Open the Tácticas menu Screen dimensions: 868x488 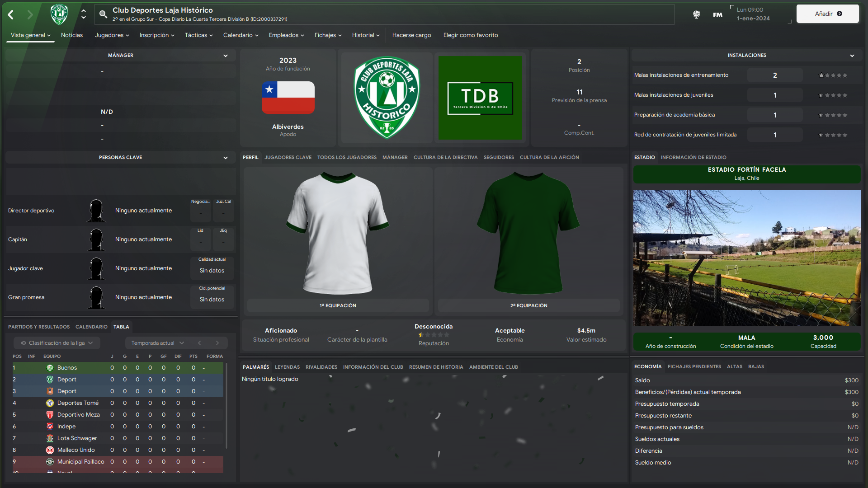point(198,35)
